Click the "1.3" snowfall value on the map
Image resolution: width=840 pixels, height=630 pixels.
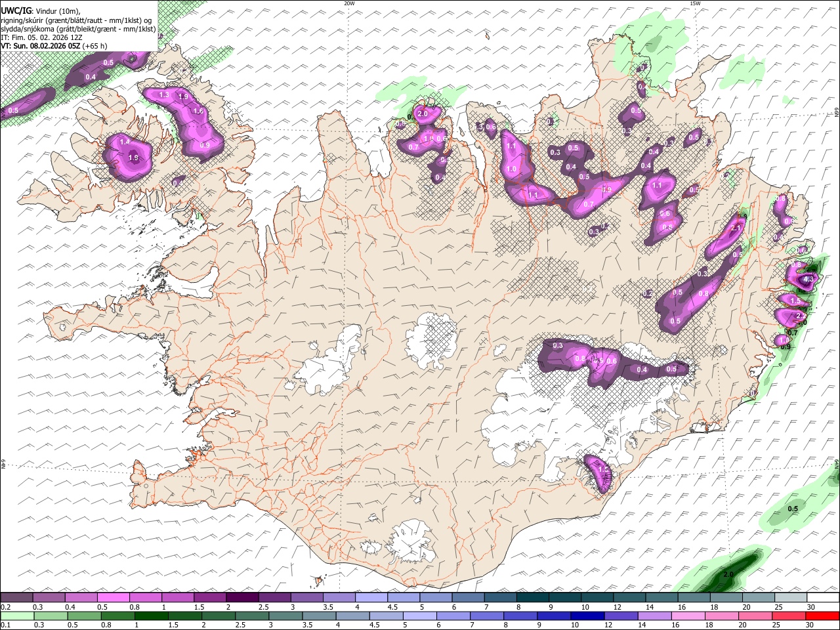pos(164,95)
